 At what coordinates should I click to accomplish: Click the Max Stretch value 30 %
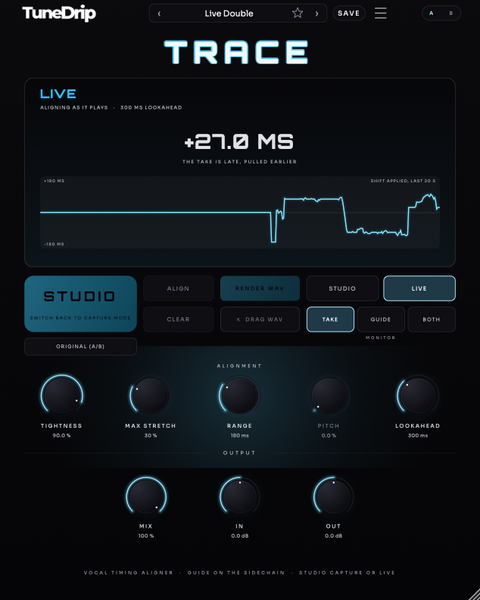pyautogui.click(x=150, y=435)
